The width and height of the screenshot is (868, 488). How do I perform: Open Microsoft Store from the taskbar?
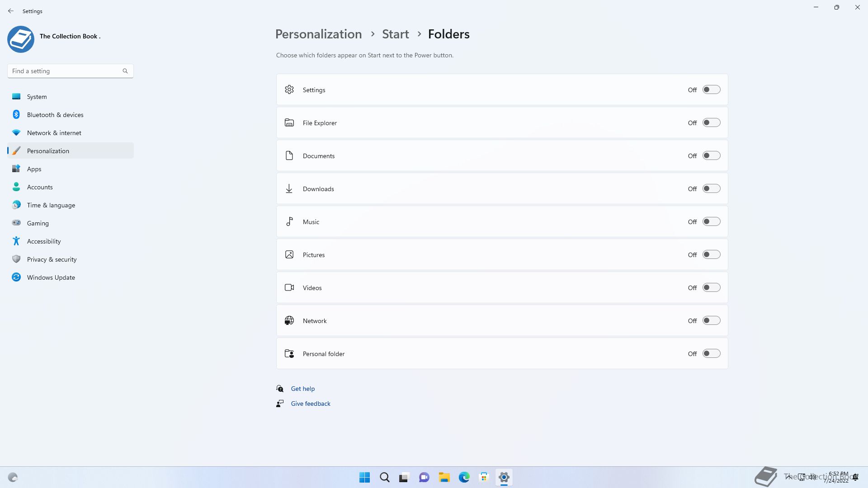coord(484,477)
